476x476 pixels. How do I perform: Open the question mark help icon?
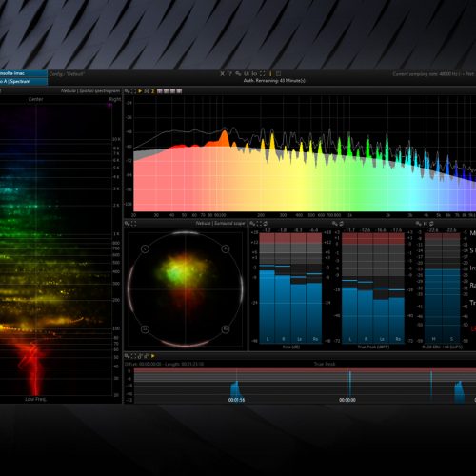tap(230, 73)
